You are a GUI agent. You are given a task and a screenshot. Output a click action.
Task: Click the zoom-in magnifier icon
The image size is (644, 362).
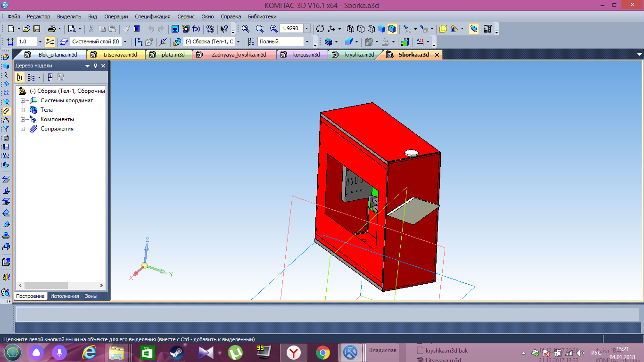tap(273, 29)
